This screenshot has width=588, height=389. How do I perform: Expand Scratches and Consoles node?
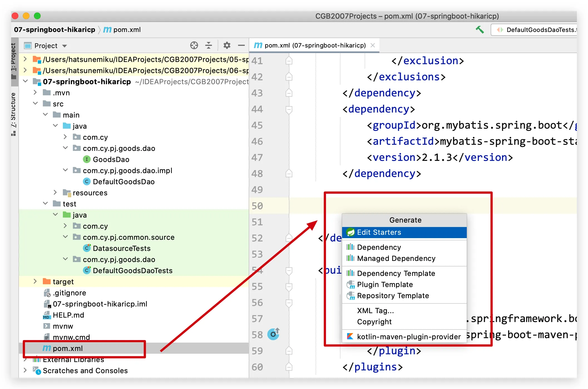(x=25, y=370)
